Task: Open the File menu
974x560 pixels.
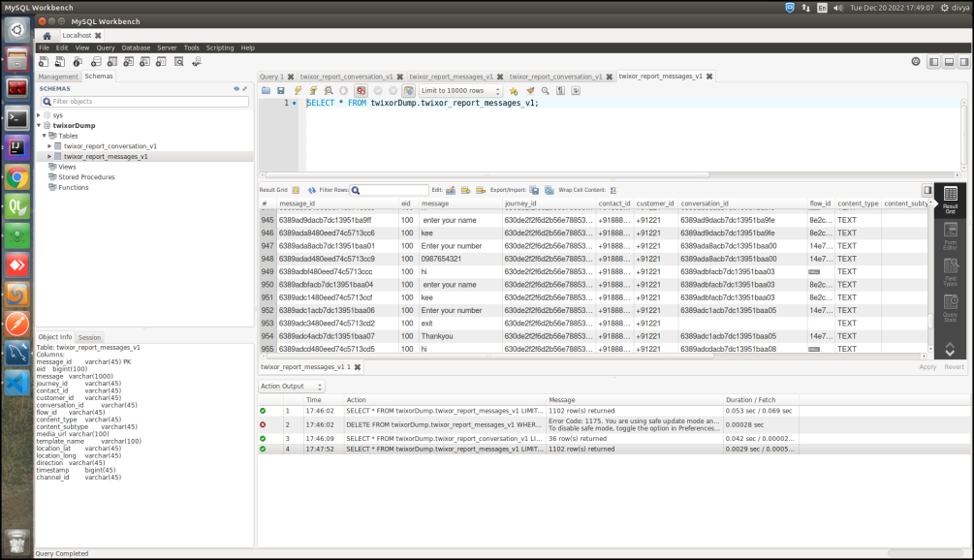Action: click(x=45, y=47)
